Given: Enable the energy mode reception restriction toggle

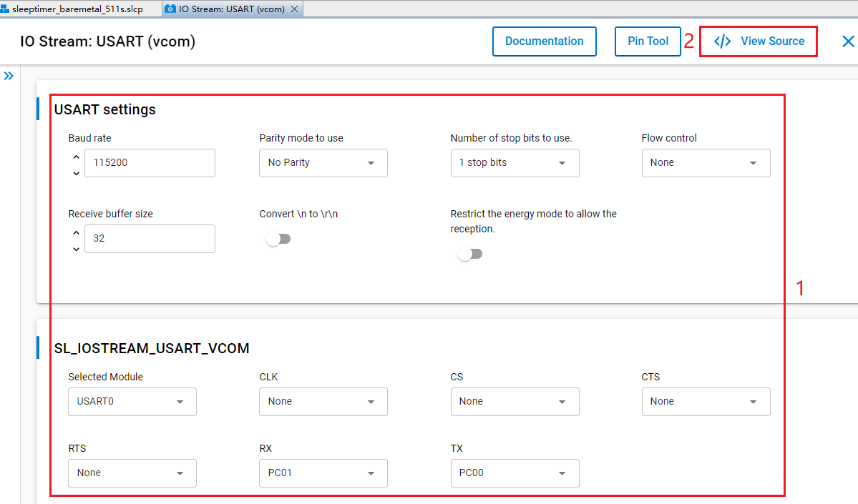Looking at the screenshot, I should [470, 253].
